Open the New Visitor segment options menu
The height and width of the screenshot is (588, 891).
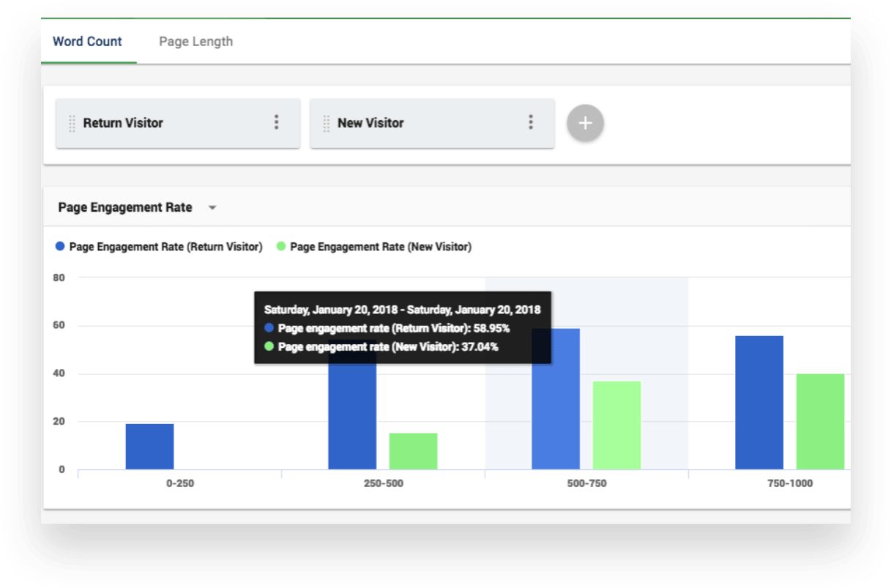(531, 123)
